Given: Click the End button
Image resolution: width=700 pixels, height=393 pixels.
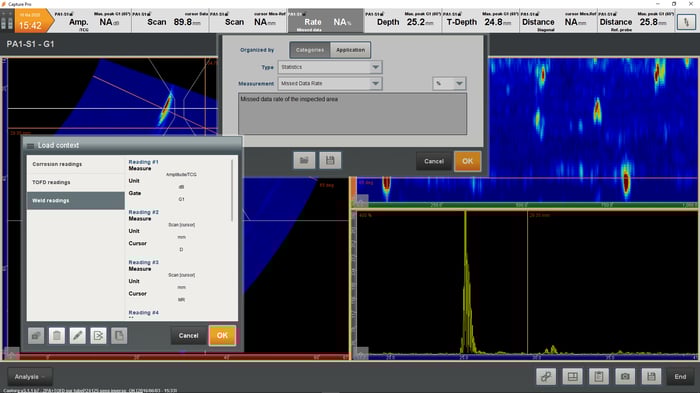Looking at the screenshot, I should pyautogui.click(x=680, y=376).
